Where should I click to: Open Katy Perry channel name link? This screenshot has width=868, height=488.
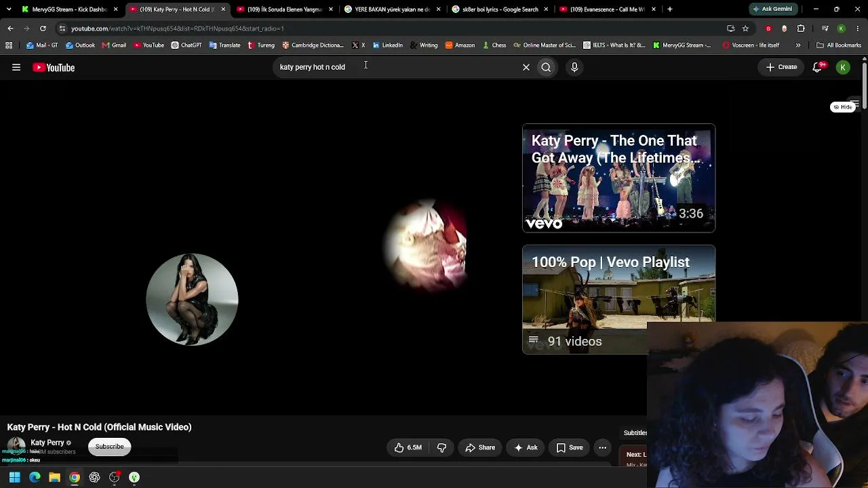pos(47,443)
